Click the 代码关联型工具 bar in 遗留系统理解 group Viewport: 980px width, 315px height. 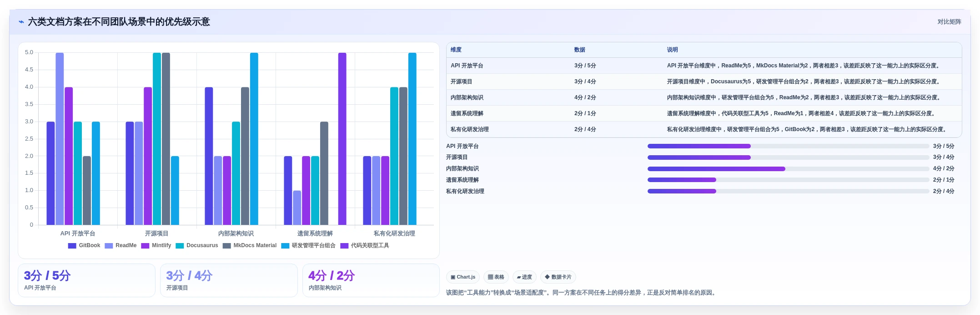coord(342,139)
